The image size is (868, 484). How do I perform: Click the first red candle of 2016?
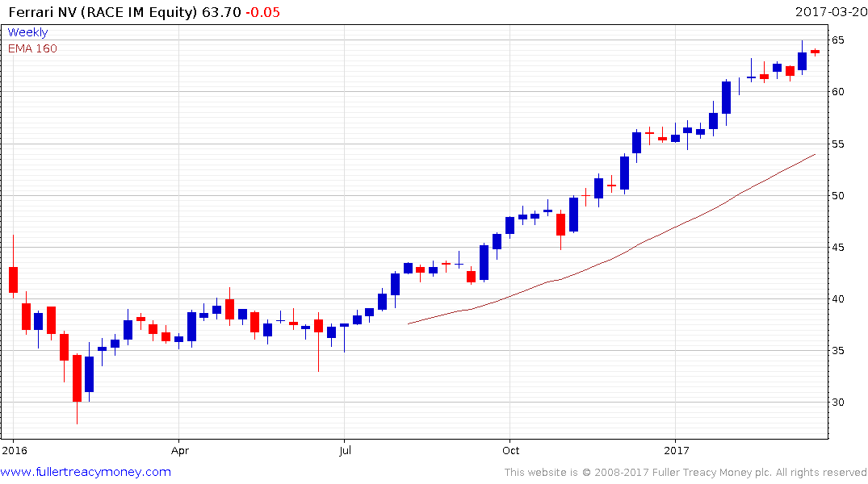pyautogui.click(x=13, y=280)
